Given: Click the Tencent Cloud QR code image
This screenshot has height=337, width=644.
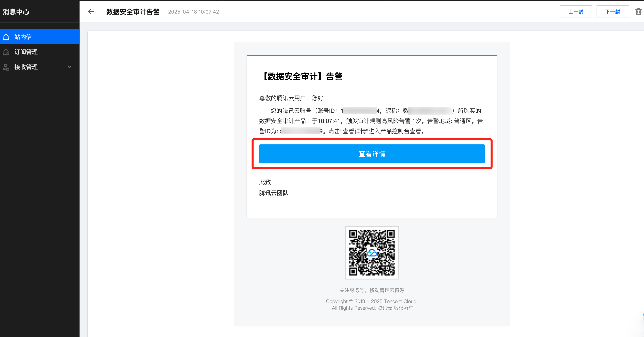Looking at the screenshot, I should tap(372, 253).
